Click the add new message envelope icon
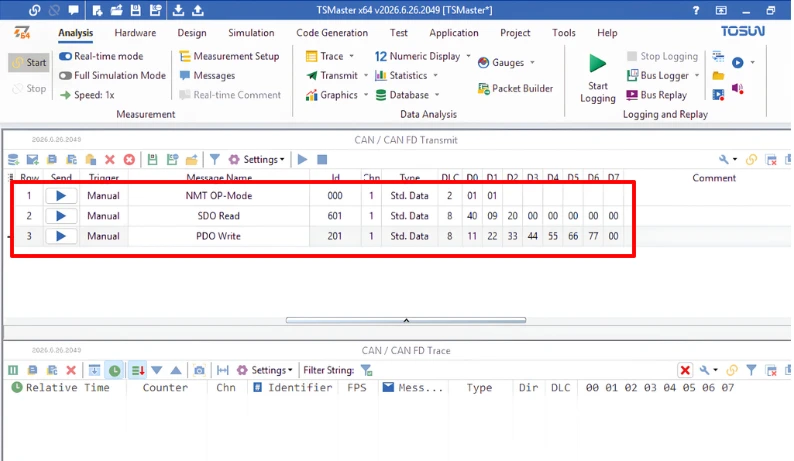 [x=32, y=160]
